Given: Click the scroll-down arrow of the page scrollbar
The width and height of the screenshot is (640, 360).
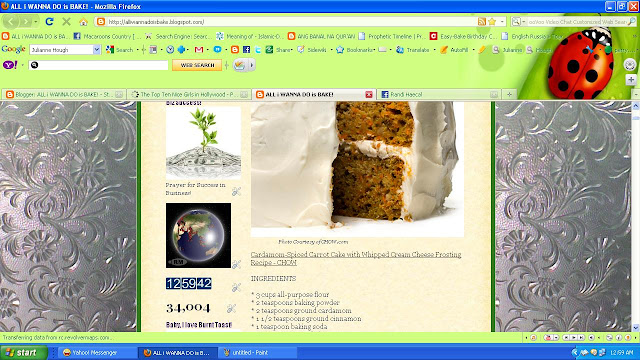Looking at the screenshot, I should click(636, 328).
